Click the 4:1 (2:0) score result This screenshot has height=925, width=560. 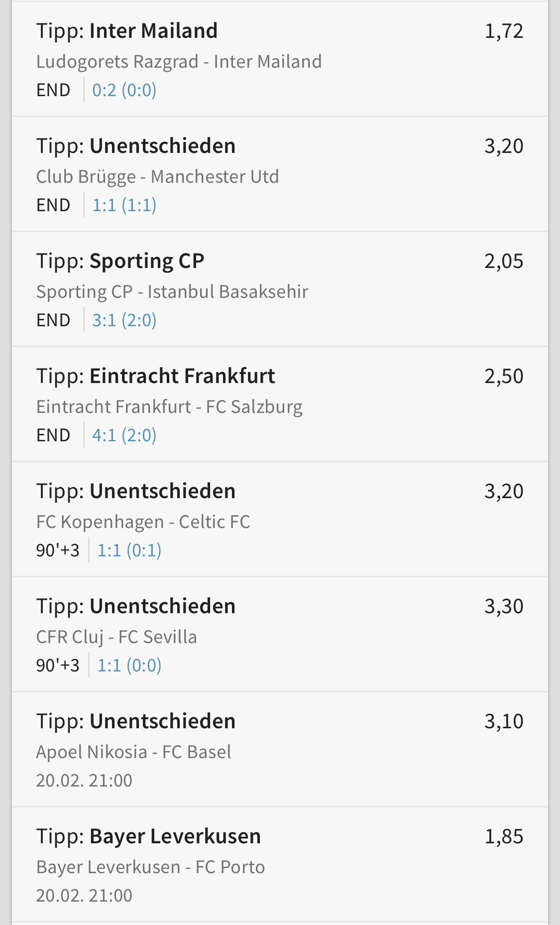click(x=124, y=435)
